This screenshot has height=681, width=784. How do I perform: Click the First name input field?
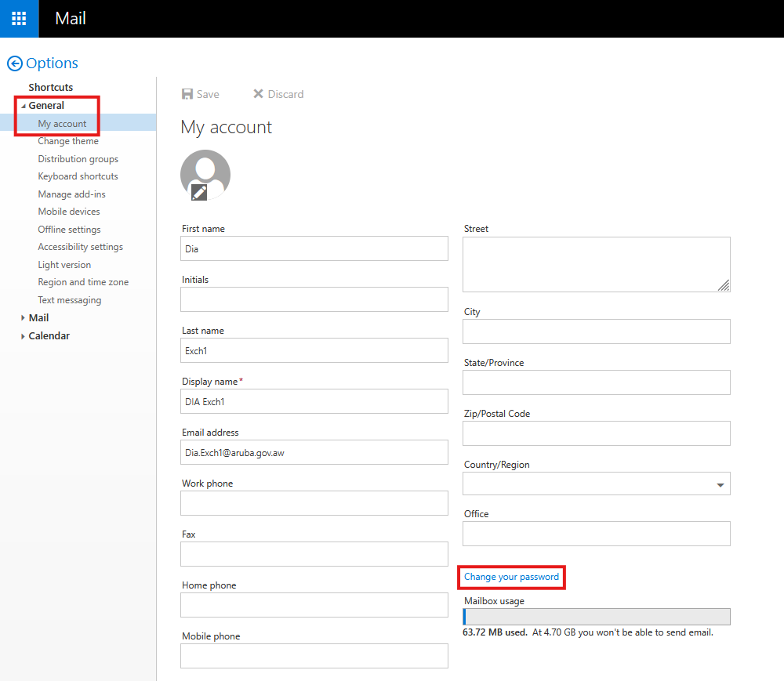click(x=314, y=249)
